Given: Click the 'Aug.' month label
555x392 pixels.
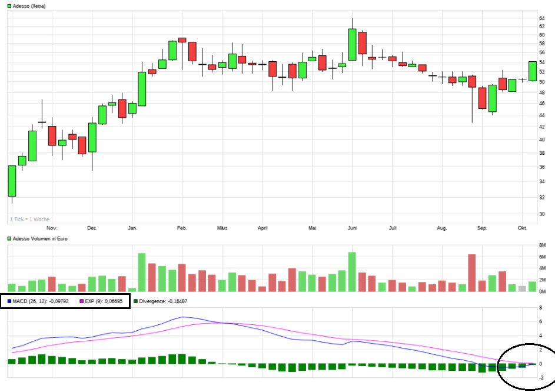Looking at the screenshot, I should 442,228.
